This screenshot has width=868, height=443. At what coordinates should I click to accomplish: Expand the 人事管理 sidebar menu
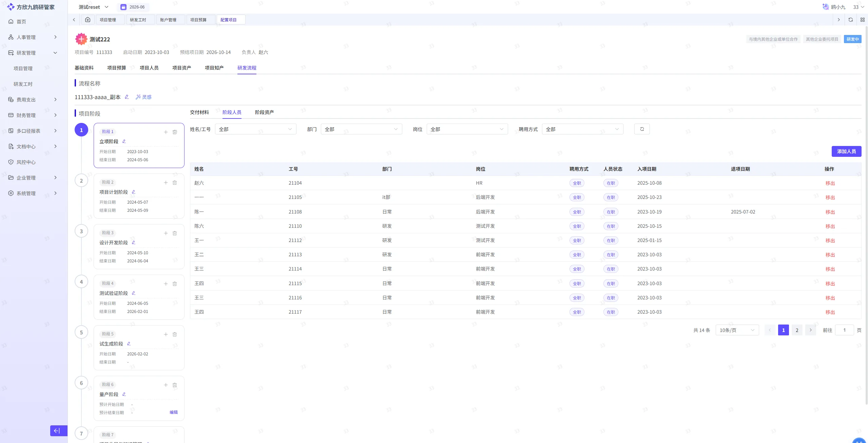(33, 37)
